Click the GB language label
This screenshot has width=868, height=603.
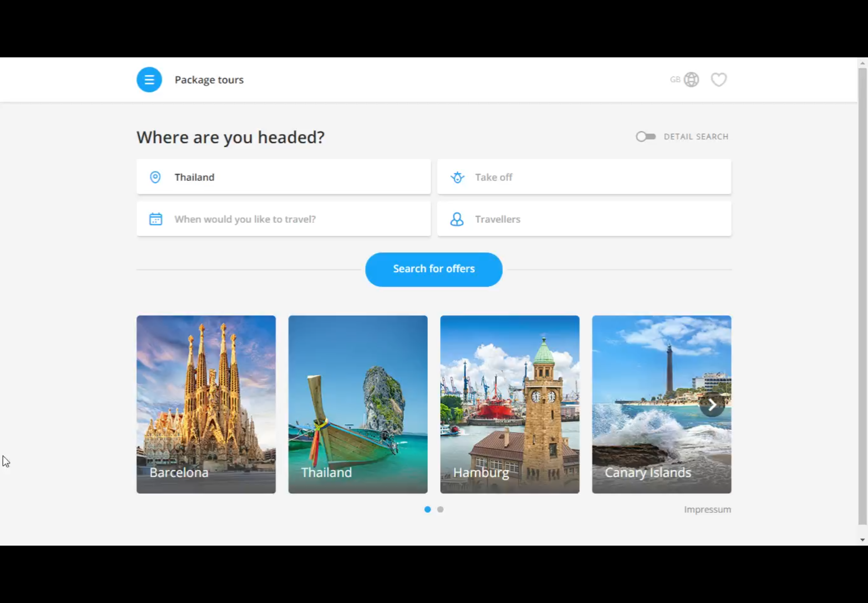[675, 80]
